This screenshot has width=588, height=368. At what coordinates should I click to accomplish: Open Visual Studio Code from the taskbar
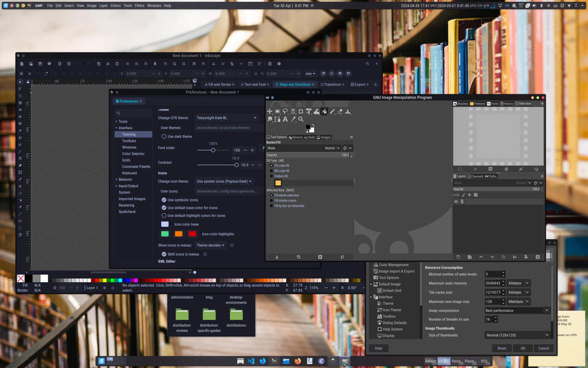[251, 361]
